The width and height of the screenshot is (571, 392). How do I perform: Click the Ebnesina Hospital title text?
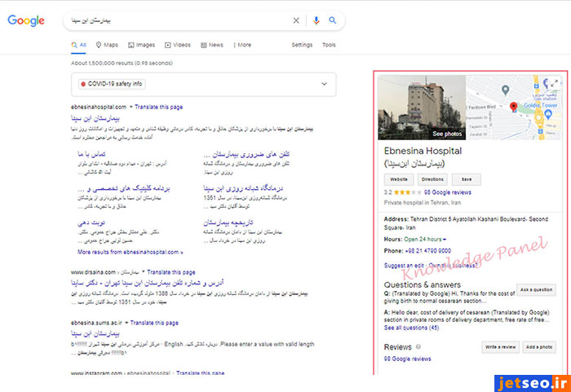point(423,151)
